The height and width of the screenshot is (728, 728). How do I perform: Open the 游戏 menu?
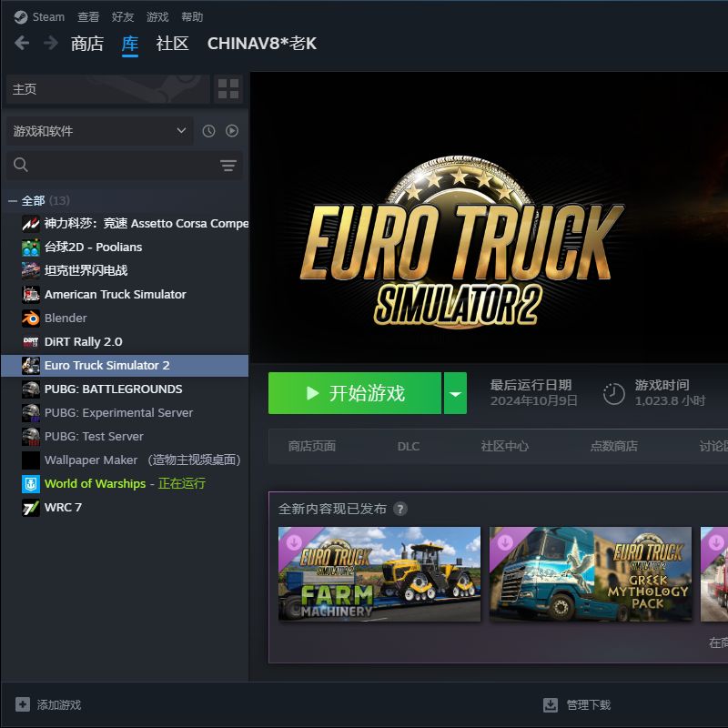[157, 17]
